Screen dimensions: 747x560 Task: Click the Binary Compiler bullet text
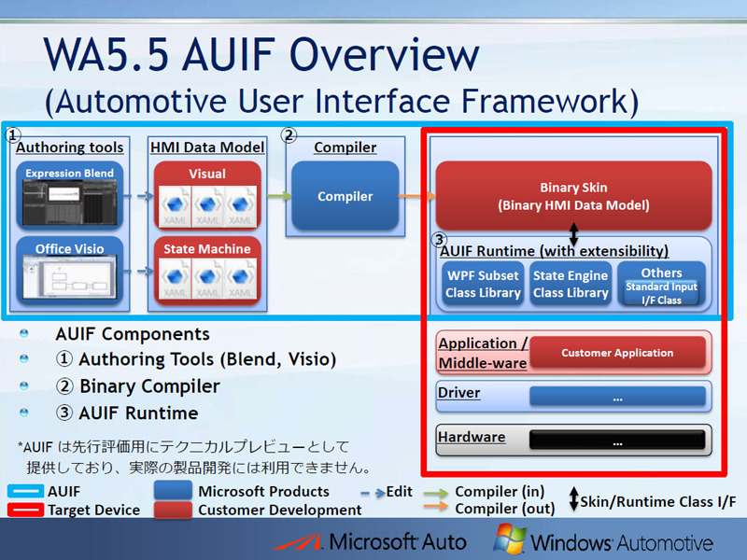(x=137, y=386)
